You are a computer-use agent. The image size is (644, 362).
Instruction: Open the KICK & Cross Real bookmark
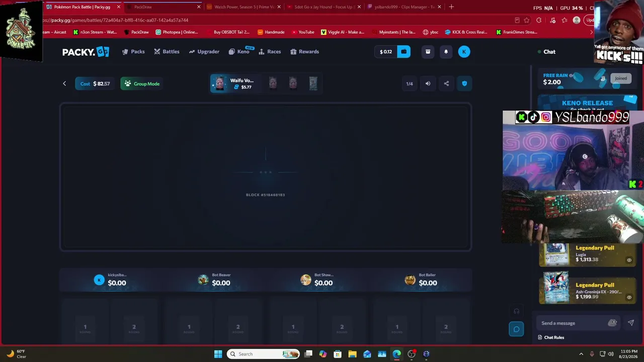[x=466, y=32]
